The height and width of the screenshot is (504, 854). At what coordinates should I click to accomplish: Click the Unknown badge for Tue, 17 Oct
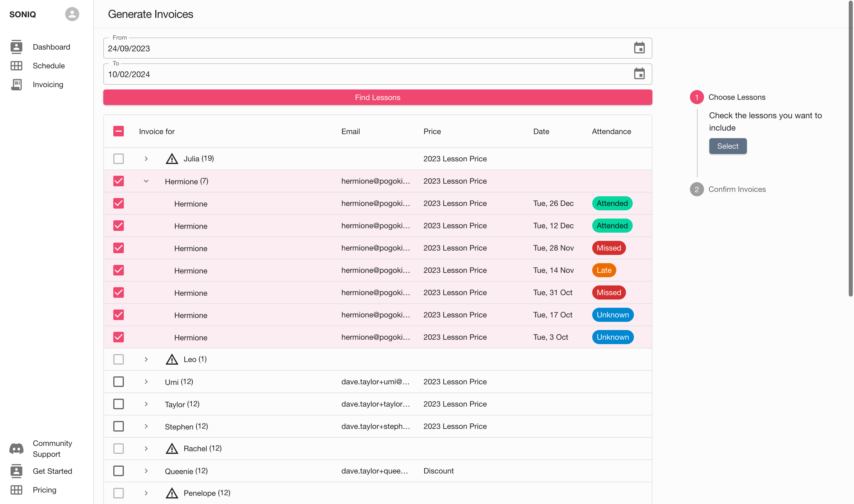point(612,315)
